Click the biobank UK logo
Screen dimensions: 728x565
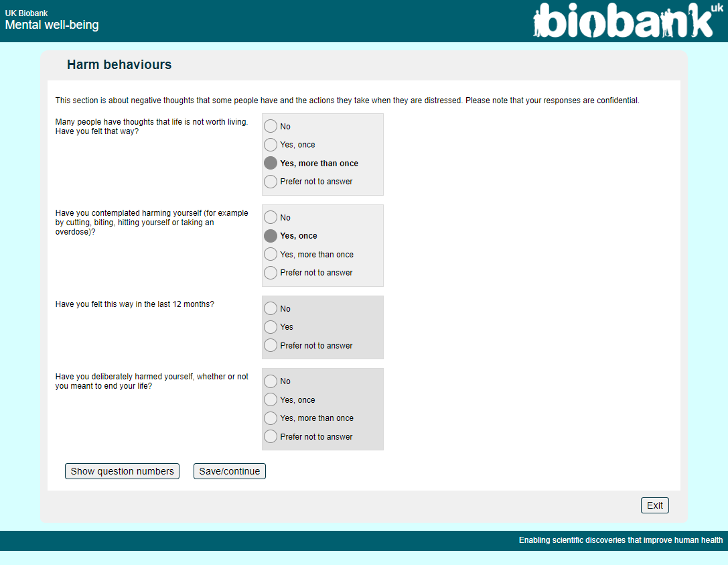pyautogui.click(x=624, y=21)
